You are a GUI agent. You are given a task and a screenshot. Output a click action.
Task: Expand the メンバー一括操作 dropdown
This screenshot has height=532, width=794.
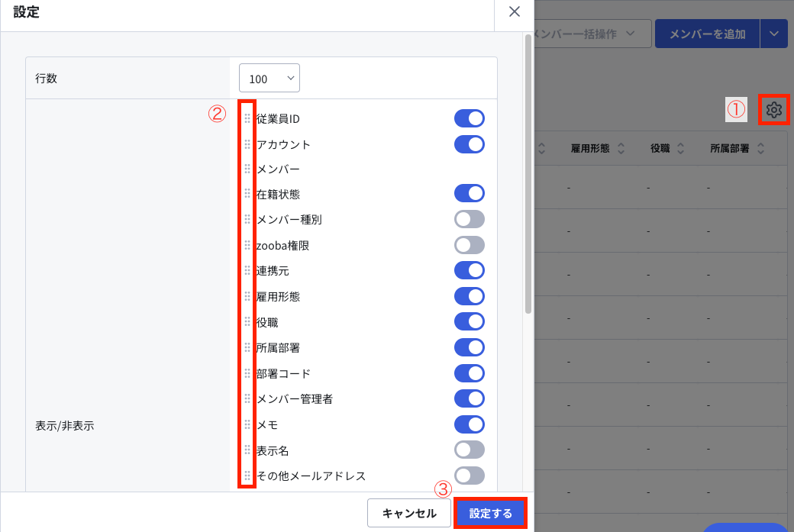pyautogui.click(x=592, y=34)
